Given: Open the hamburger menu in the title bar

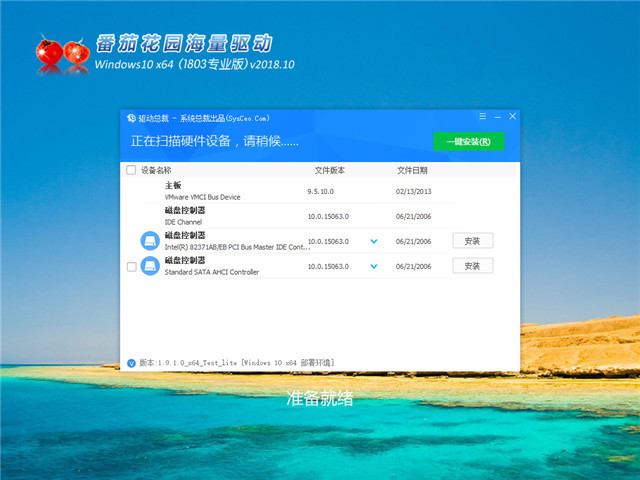Looking at the screenshot, I should pyautogui.click(x=482, y=116).
